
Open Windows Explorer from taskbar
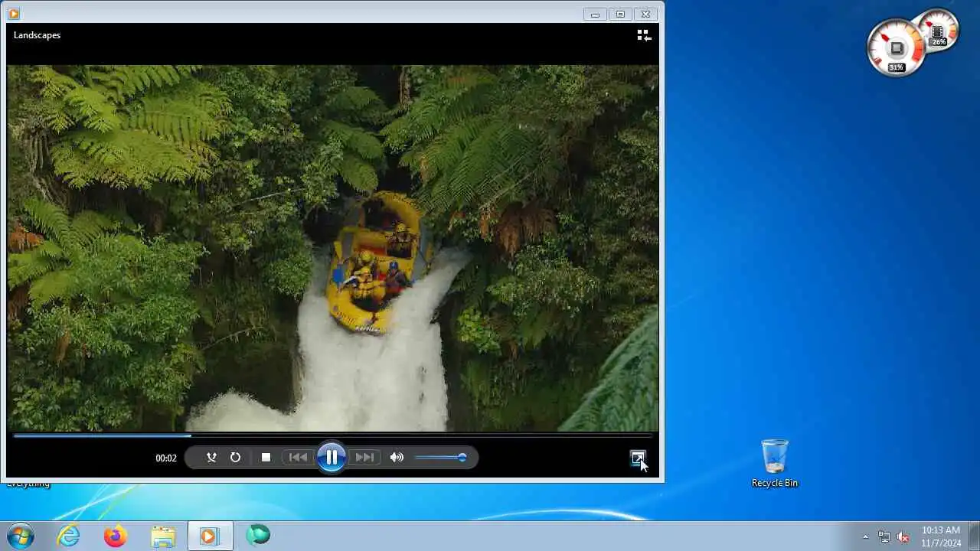pyautogui.click(x=163, y=536)
